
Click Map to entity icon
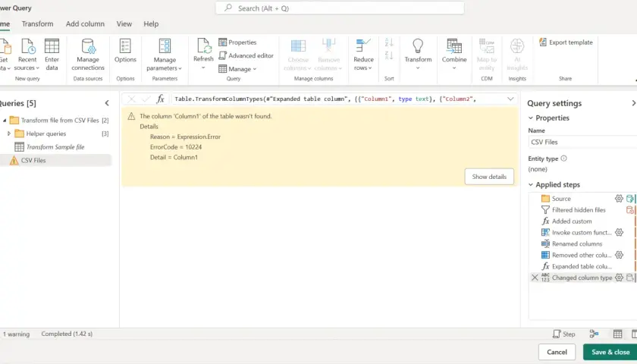pyautogui.click(x=486, y=46)
